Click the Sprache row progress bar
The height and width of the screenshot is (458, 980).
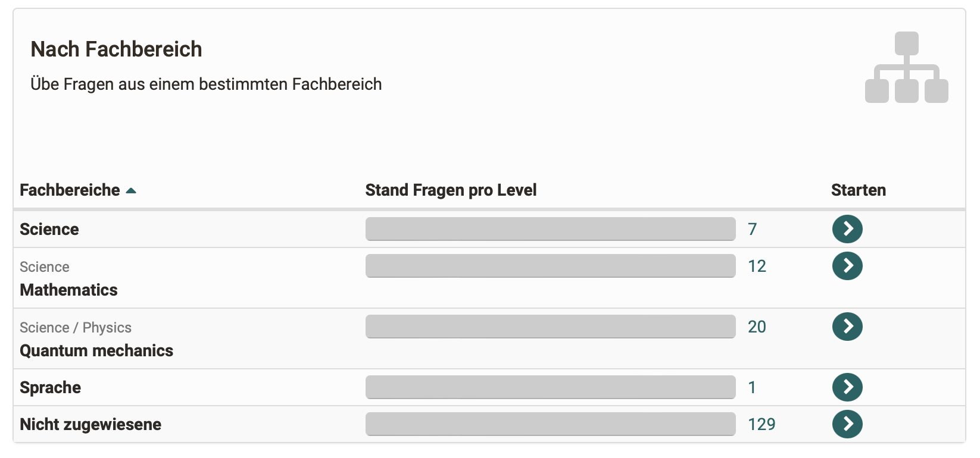point(550,387)
